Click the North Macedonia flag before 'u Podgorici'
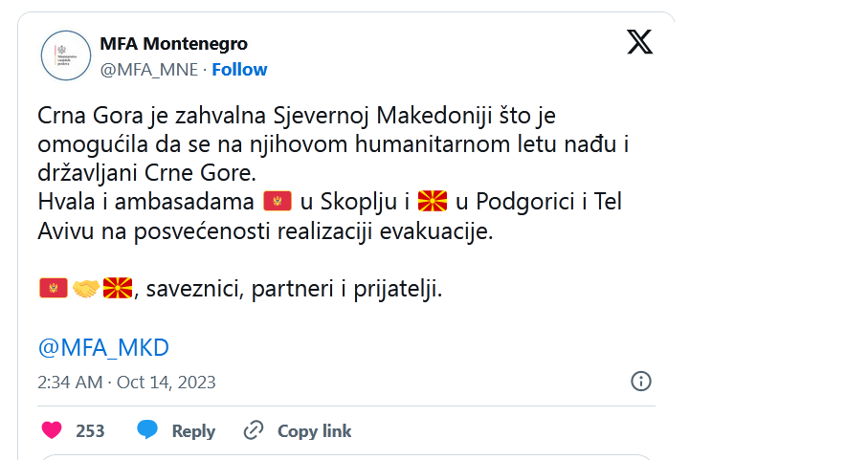 tap(434, 202)
